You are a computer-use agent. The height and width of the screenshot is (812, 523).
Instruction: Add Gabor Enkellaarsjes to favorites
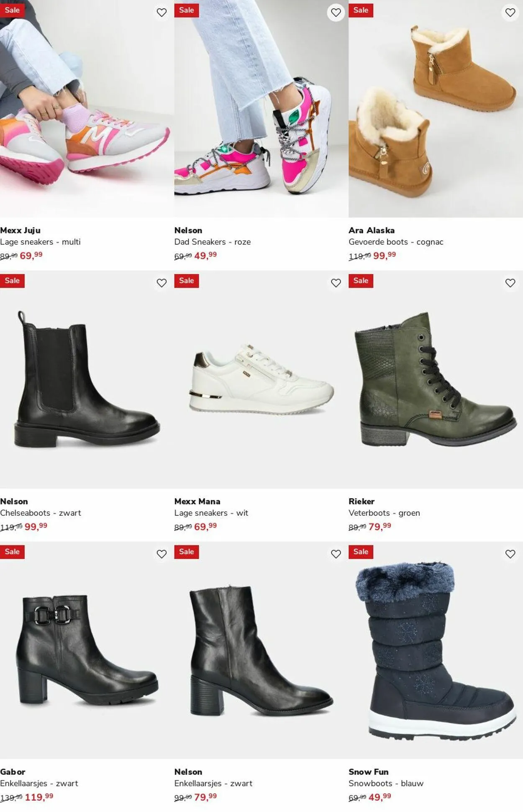[x=162, y=554]
